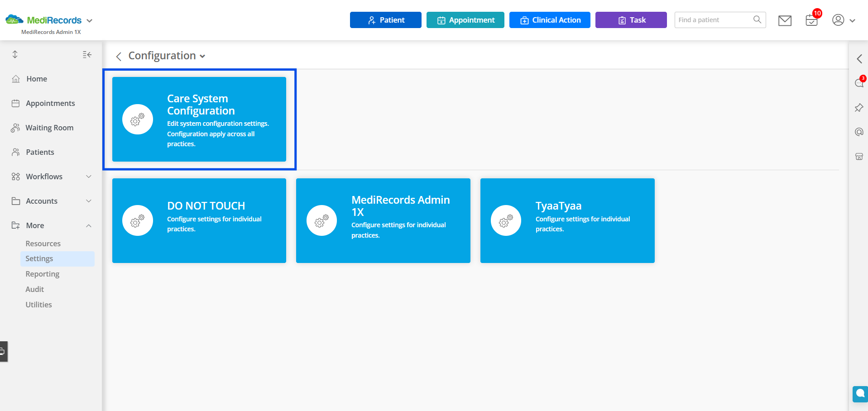This screenshot has width=868, height=411.
Task: Open Audit submenu item
Action: tap(35, 289)
